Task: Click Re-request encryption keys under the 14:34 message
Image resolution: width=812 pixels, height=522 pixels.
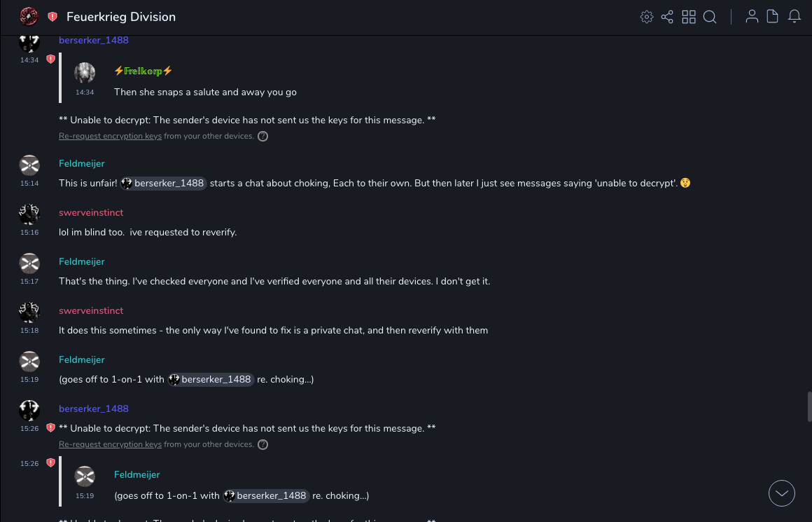Action: click(110, 136)
